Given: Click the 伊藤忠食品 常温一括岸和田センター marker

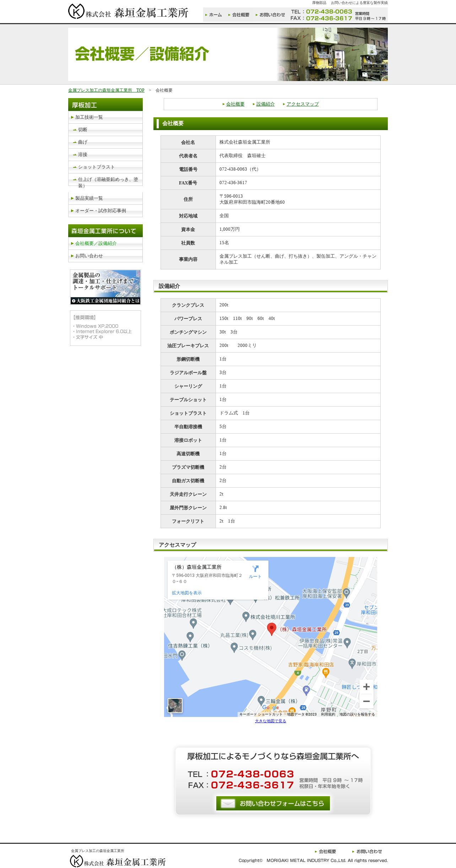Looking at the screenshot, I should click(x=347, y=642).
